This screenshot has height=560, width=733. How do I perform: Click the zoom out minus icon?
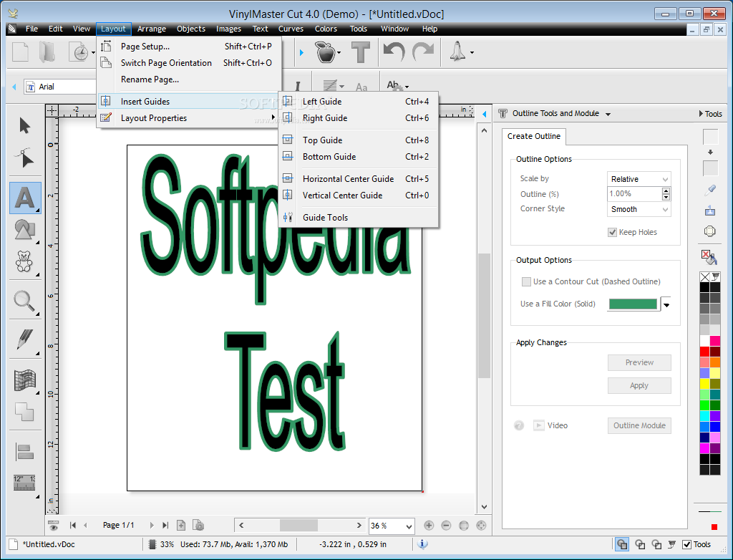[446, 526]
